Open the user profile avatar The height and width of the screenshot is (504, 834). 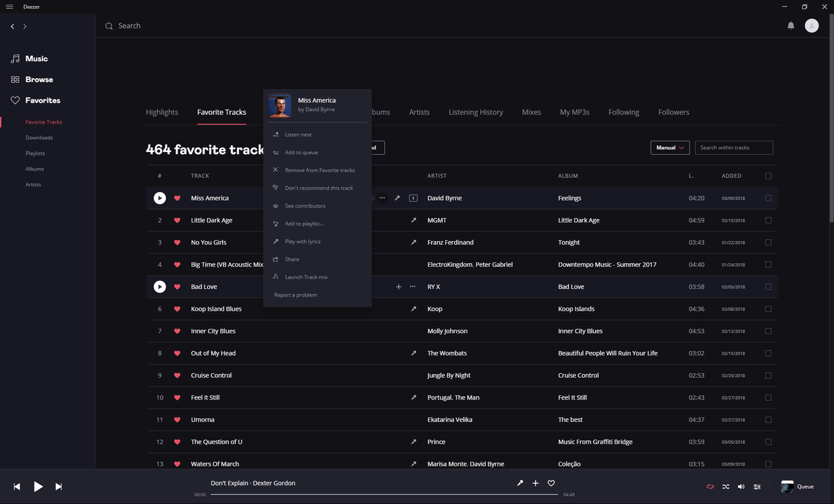812,26
